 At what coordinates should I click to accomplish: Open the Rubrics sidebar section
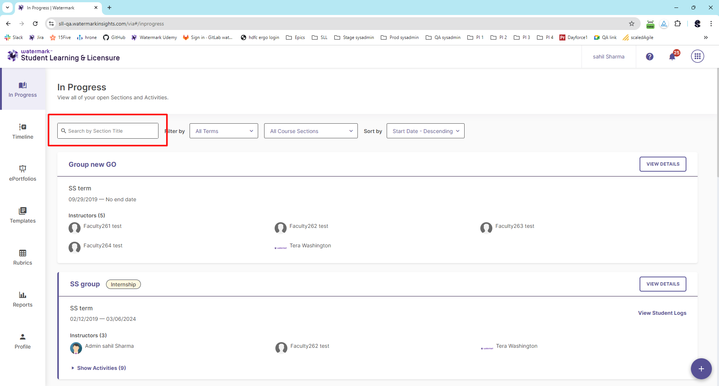(22, 257)
